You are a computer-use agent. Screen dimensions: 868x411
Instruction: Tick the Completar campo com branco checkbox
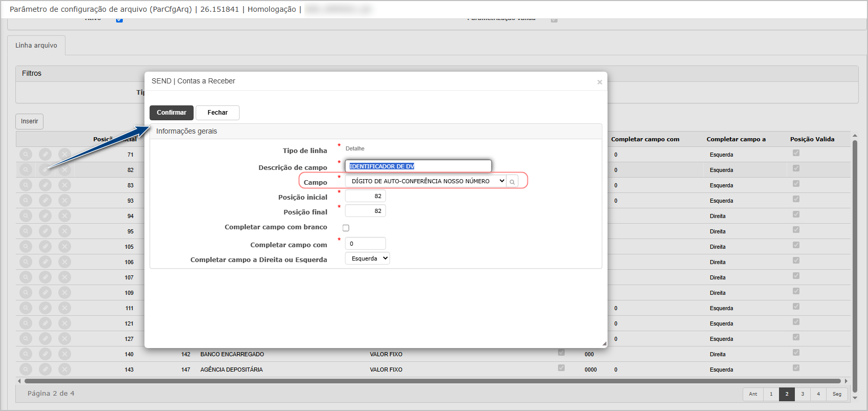(346, 228)
